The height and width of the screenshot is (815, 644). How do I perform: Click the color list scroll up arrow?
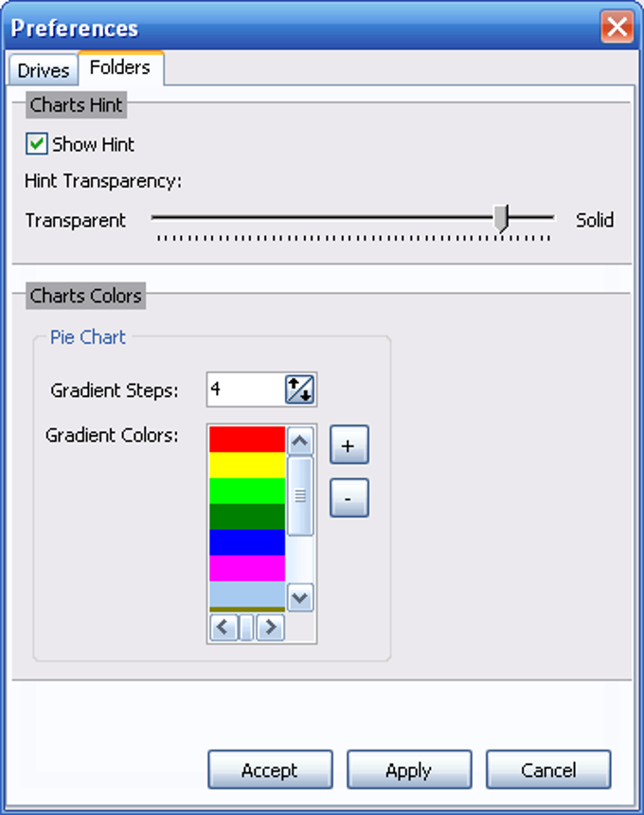[299, 442]
